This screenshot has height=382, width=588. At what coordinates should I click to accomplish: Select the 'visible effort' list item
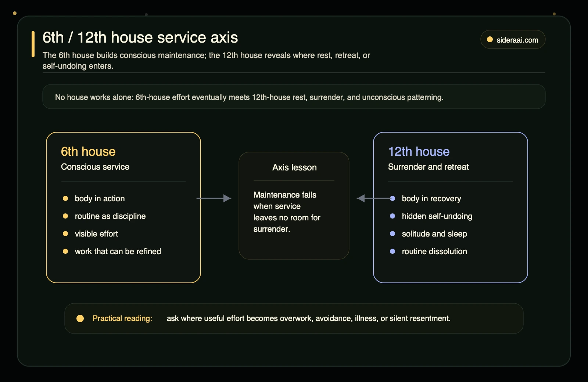tap(96, 234)
